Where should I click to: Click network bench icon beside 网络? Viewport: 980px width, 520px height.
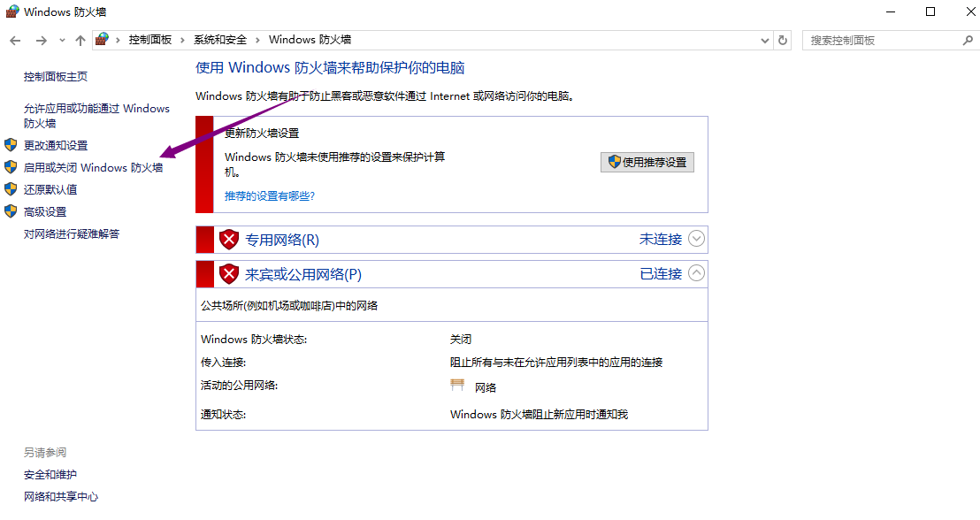point(457,385)
